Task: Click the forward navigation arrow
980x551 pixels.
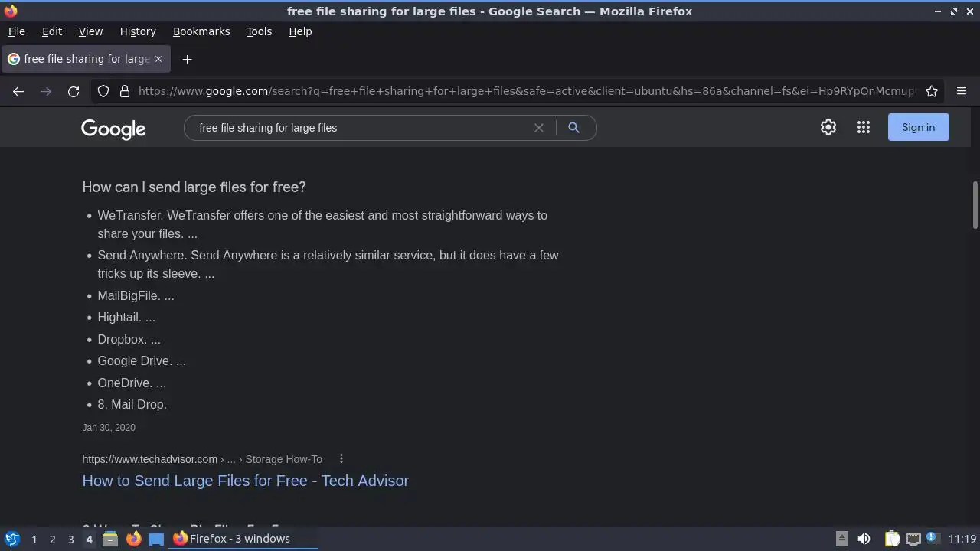Action: click(x=46, y=91)
